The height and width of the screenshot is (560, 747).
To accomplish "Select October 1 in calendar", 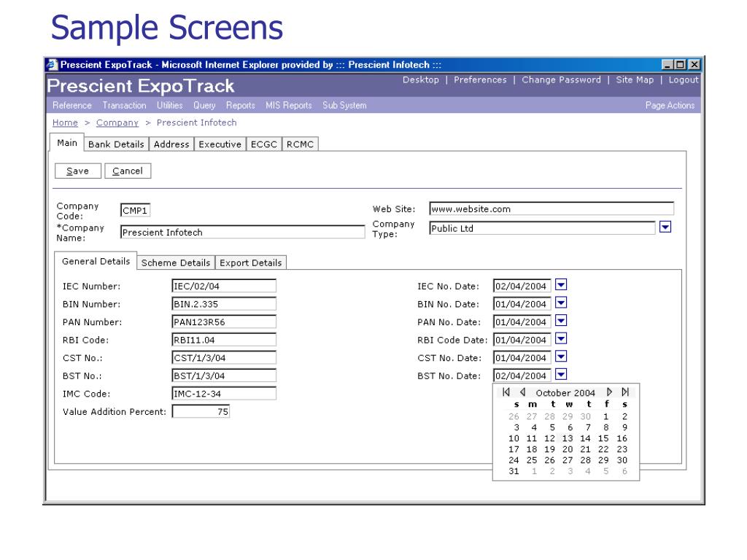I will coord(606,416).
